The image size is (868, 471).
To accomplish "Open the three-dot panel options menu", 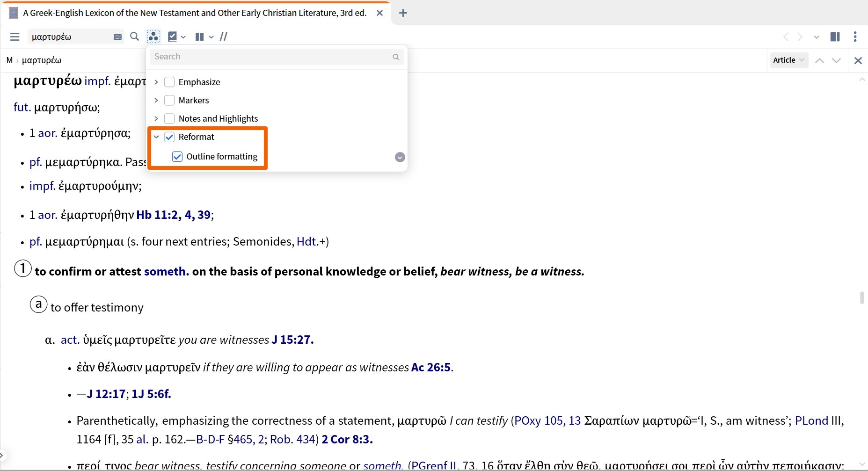I will [855, 36].
